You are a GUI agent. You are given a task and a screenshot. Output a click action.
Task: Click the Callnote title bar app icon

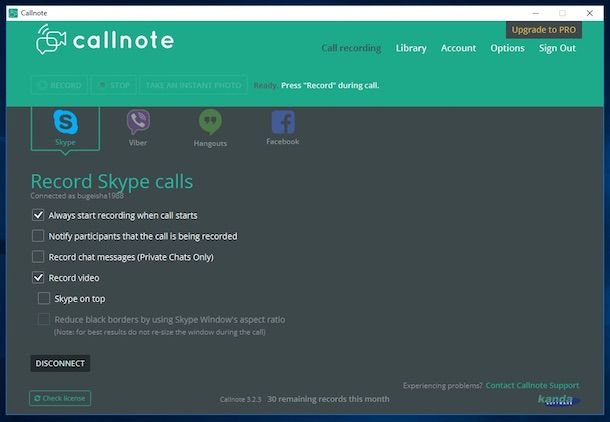pos(13,13)
